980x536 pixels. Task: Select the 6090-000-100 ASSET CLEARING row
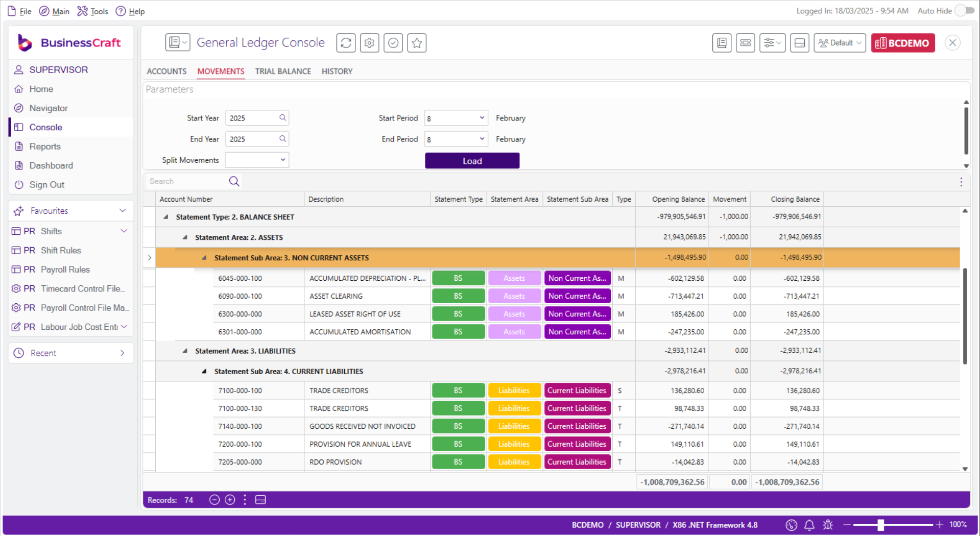551,296
